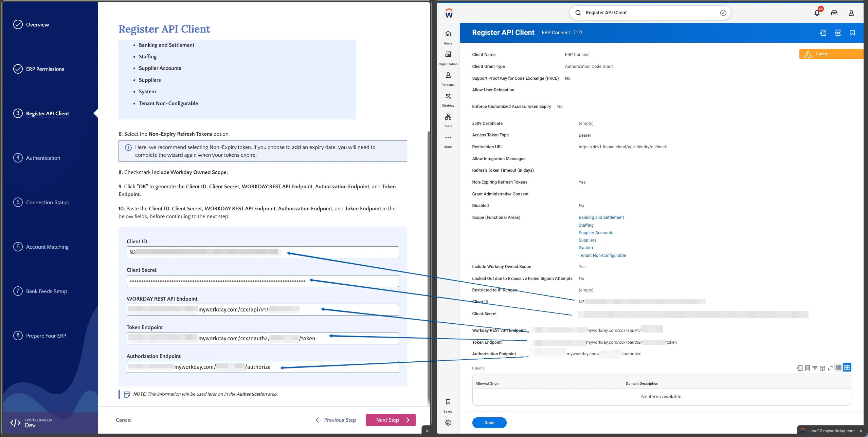Open Personal in Workday sidebar
Screen dimensions: 868x437
click(448, 78)
